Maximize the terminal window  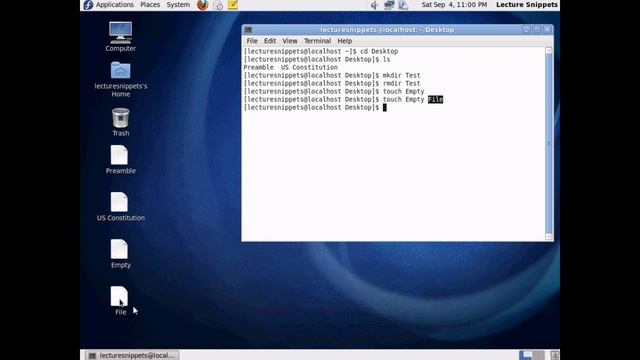pyautogui.click(x=537, y=29)
